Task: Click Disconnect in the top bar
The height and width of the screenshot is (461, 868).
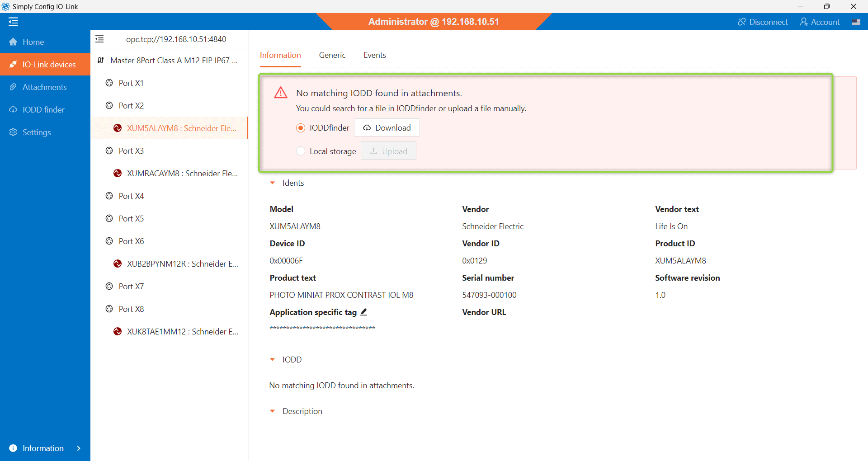Action: (763, 22)
